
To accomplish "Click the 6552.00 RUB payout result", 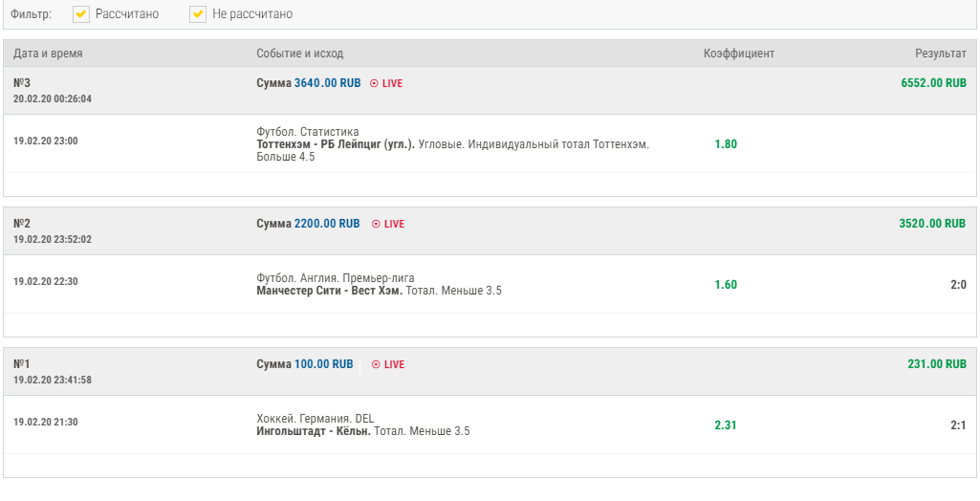I will [934, 83].
